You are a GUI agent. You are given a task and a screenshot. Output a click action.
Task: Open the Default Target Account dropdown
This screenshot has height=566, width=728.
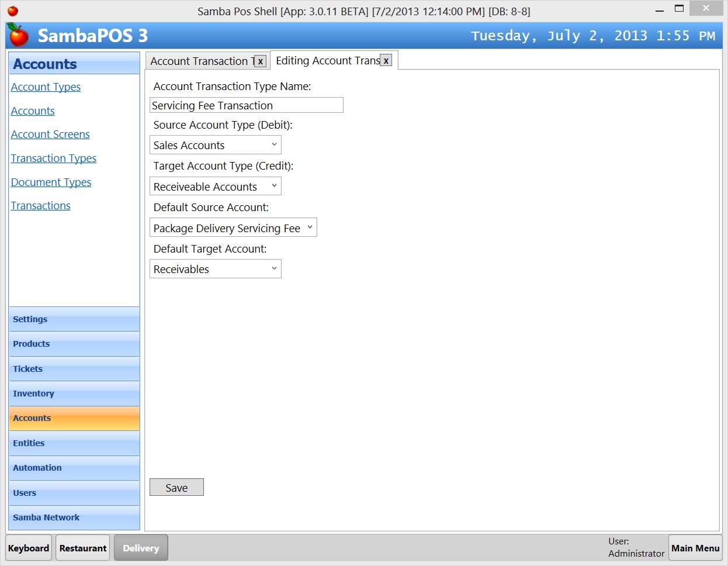(274, 268)
